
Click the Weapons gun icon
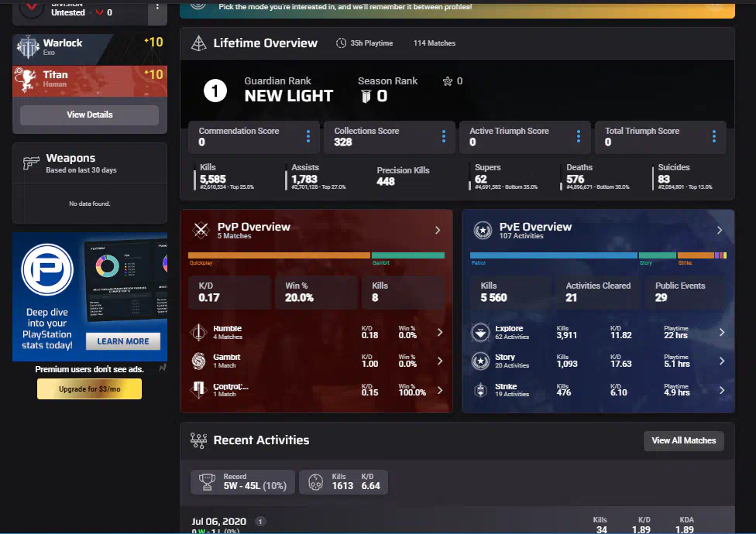pyautogui.click(x=31, y=163)
